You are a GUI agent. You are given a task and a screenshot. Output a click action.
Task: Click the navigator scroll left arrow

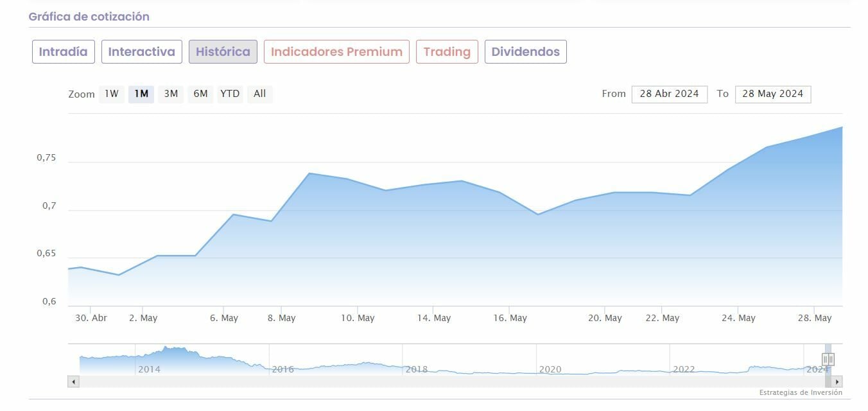[74, 382]
